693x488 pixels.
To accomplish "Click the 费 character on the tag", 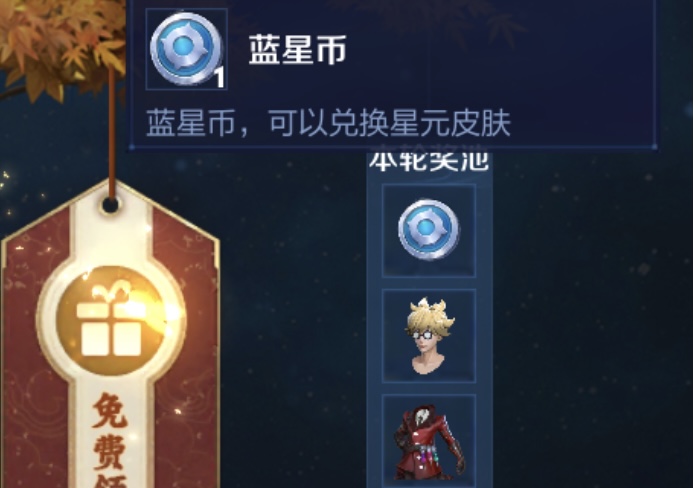I will (111, 451).
